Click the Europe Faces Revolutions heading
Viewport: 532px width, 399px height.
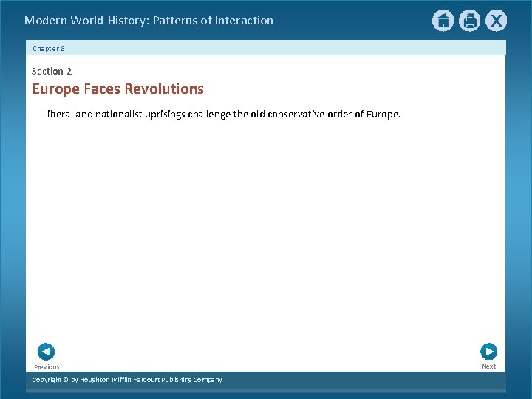tap(117, 89)
